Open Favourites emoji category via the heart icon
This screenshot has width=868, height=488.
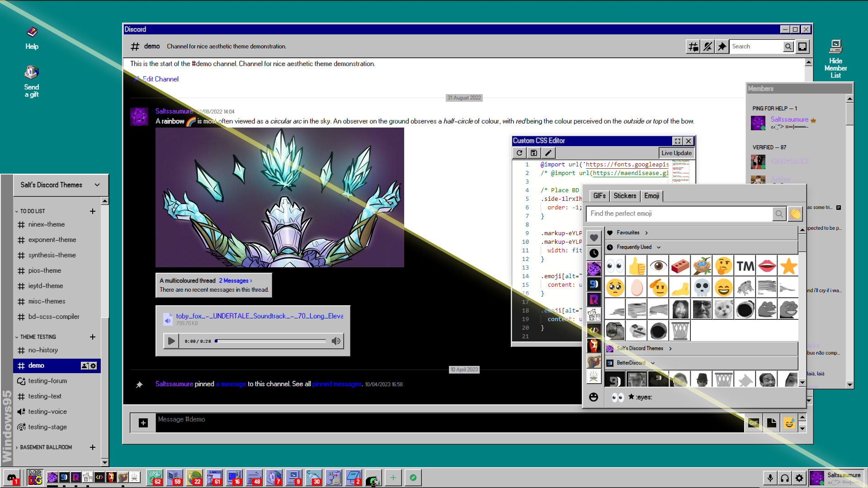click(594, 237)
